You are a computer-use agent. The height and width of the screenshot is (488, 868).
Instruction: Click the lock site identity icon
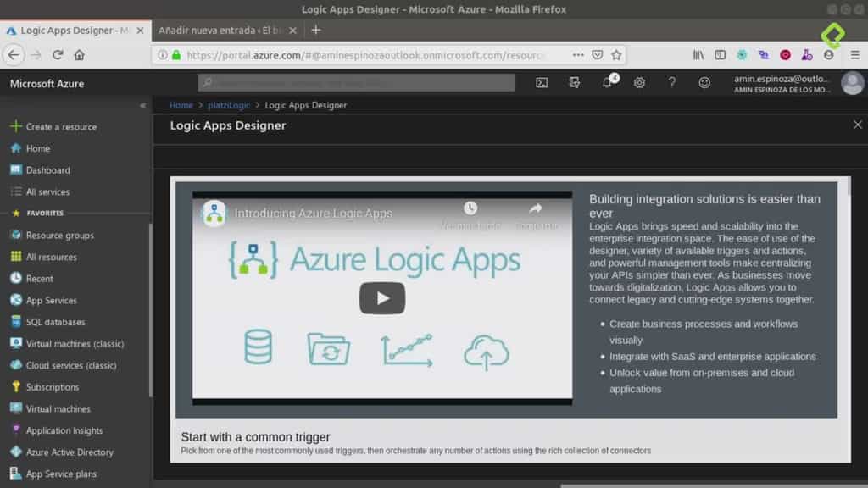tap(176, 55)
